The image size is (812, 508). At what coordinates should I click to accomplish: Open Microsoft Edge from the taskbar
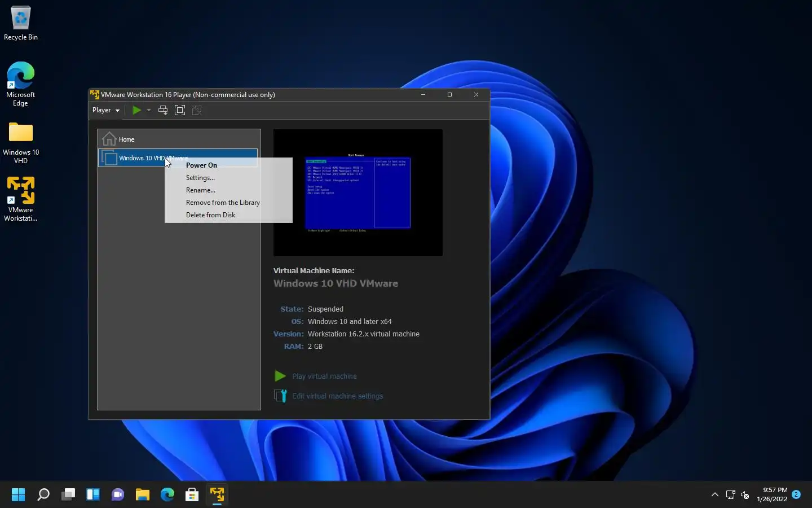167,495
